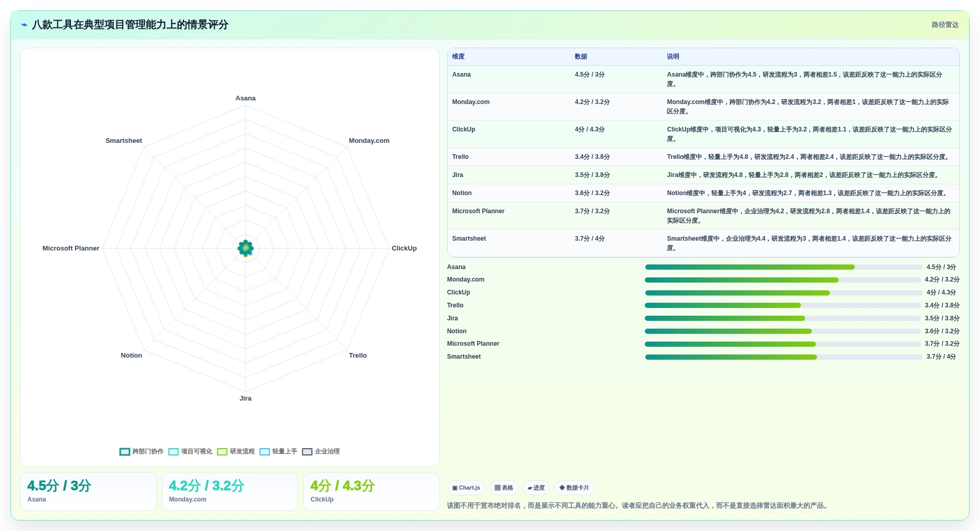The image size is (980, 531).
Task: Toggle the 企业治理 legend series
Action: click(321, 451)
